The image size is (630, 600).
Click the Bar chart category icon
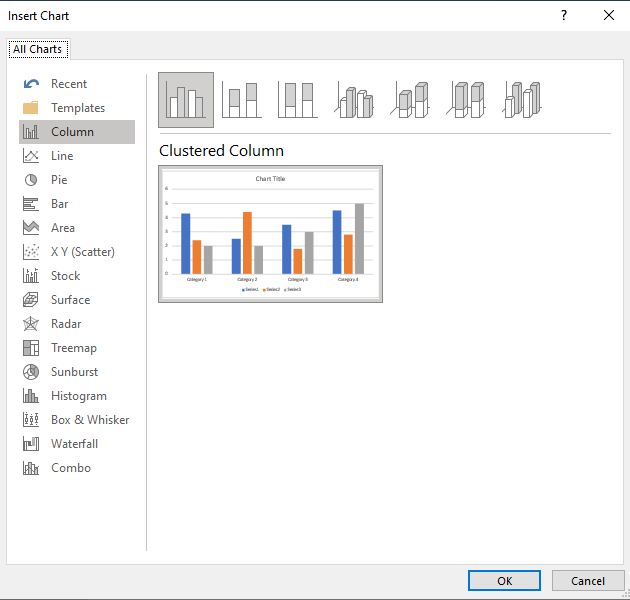[31, 204]
